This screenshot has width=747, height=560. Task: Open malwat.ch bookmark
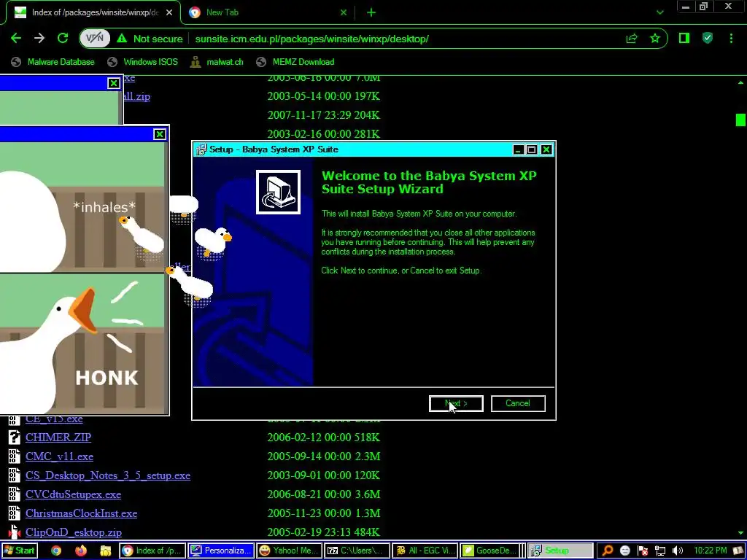point(217,62)
